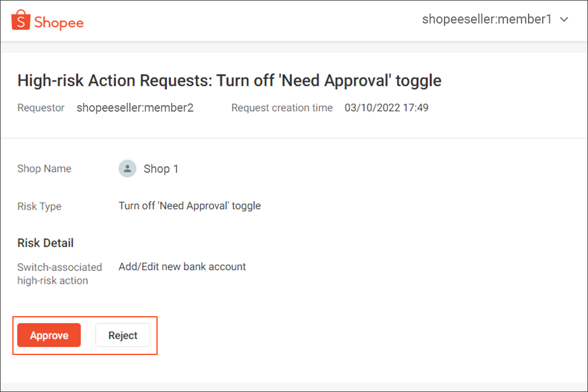Viewport: 588px width, 392px height.
Task: Click the orange Shopee brand mark
Action: point(22,19)
